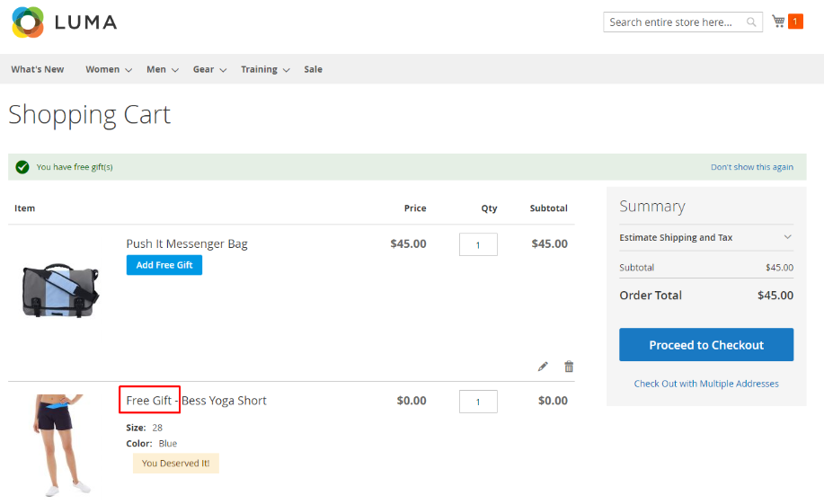
Task: Click the search magnifier icon
Action: pos(751,22)
